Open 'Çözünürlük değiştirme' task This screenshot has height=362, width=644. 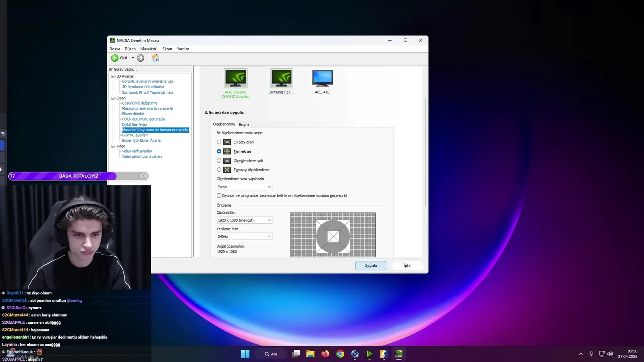(x=140, y=103)
